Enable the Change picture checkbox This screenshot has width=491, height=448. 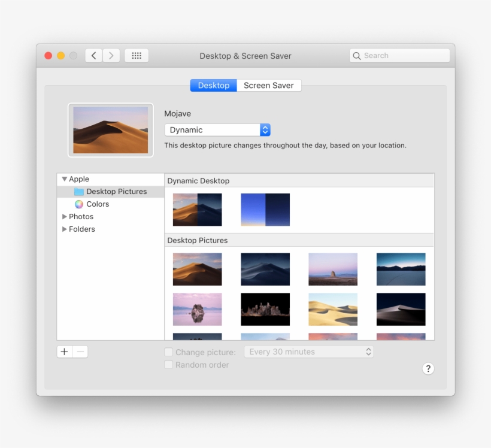pyautogui.click(x=168, y=352)
